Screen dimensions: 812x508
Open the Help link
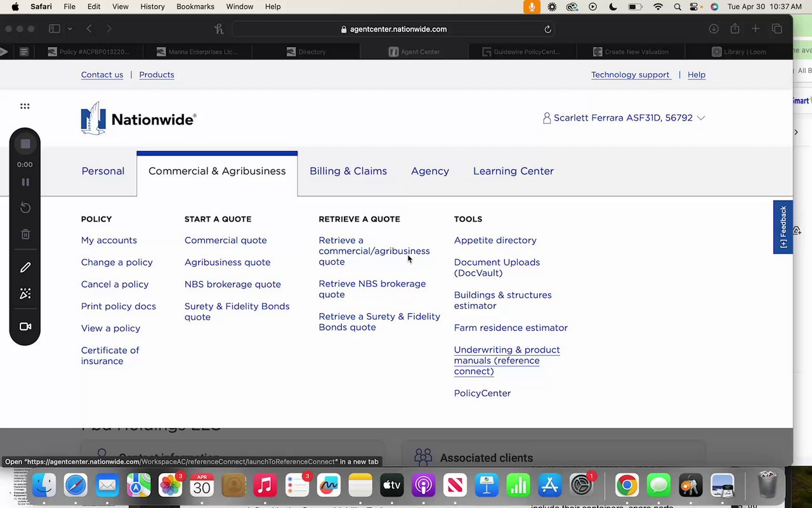coord(697,75)
